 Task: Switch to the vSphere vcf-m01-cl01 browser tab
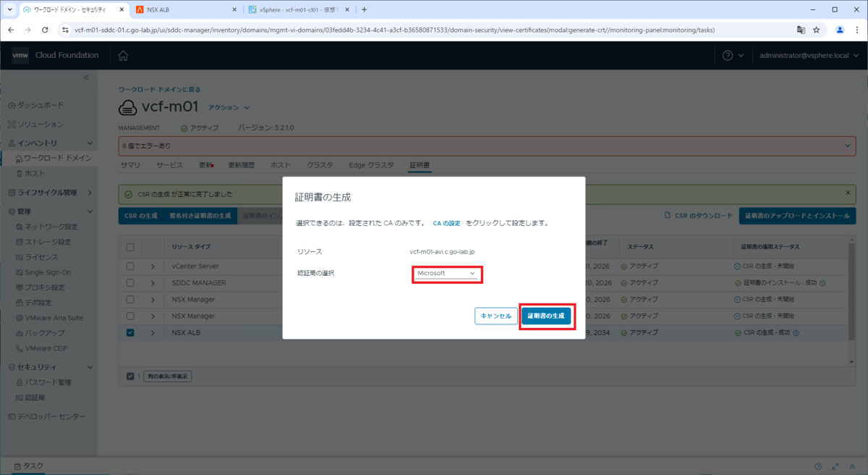(x=298, y=9)
